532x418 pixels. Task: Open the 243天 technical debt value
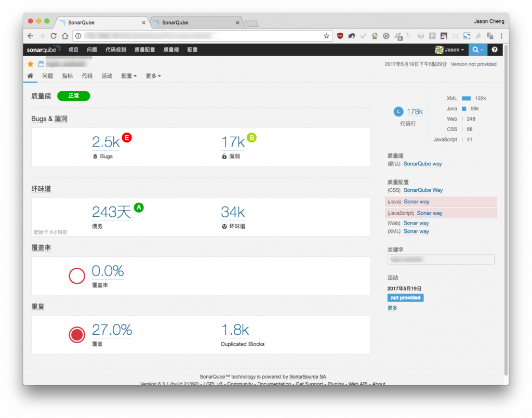[x=112, y=212]
